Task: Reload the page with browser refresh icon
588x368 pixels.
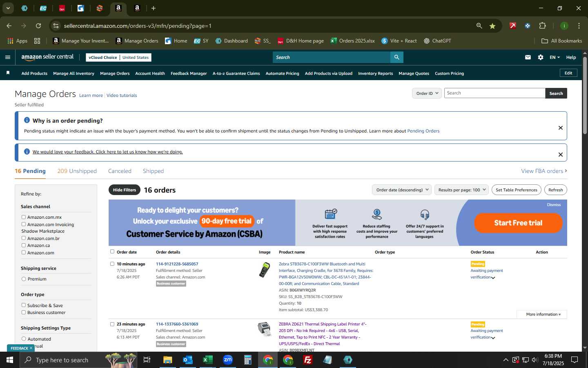Action: point(38,26)
